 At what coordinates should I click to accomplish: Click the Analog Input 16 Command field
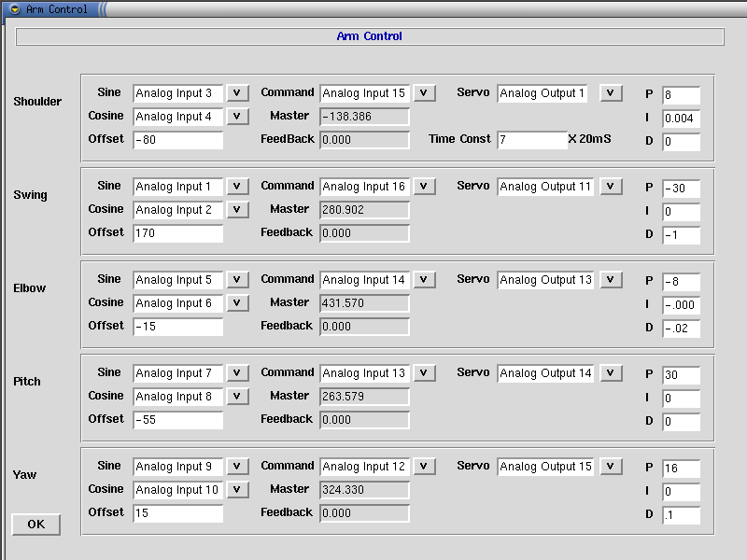point(364,187)
